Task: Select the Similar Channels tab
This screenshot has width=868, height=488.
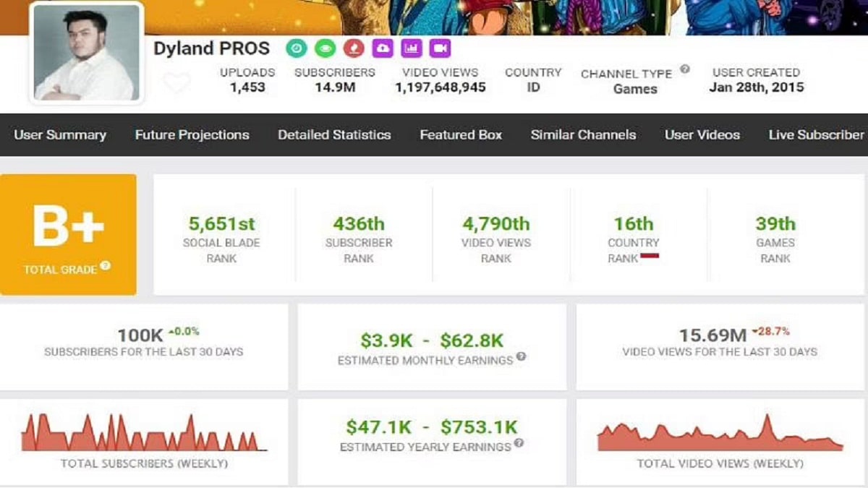Action: 584,135
